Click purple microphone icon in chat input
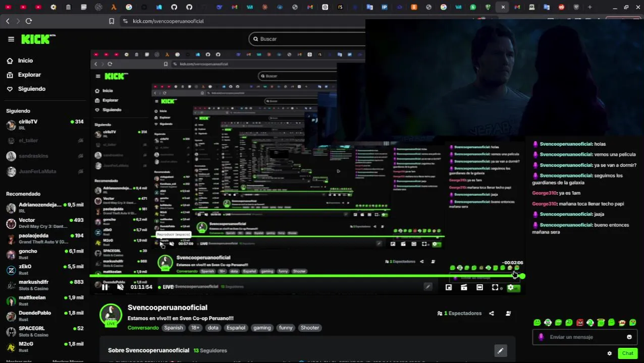 tap(541, 337)
